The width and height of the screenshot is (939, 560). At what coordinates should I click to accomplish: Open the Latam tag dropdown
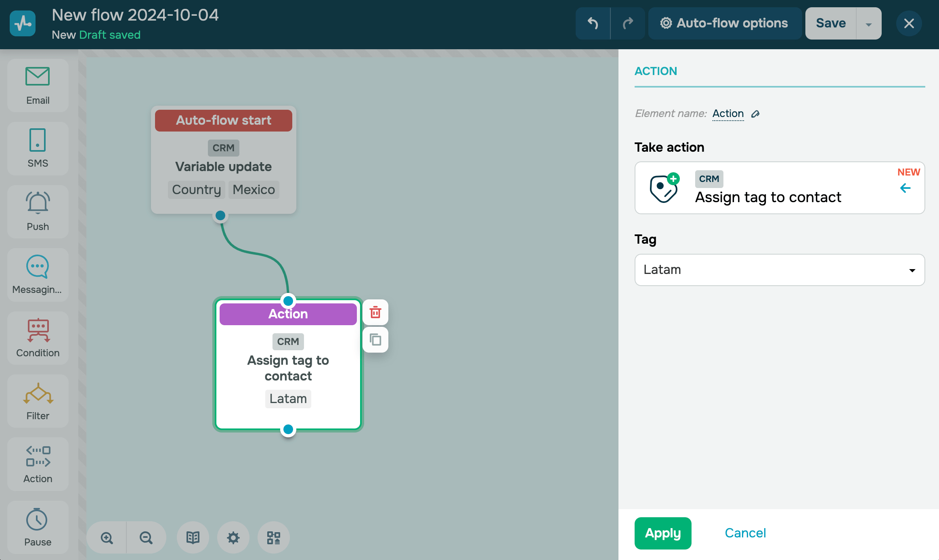[x=780, y=270]
